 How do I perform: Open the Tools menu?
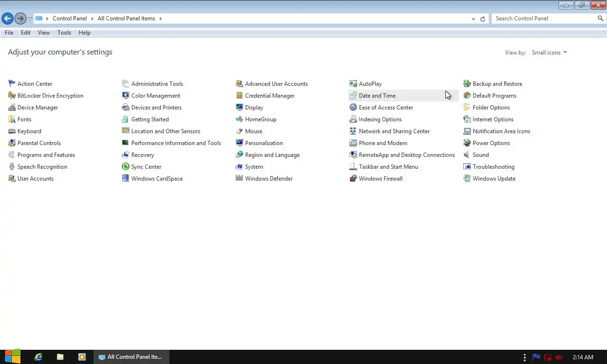tap(64, 33)
